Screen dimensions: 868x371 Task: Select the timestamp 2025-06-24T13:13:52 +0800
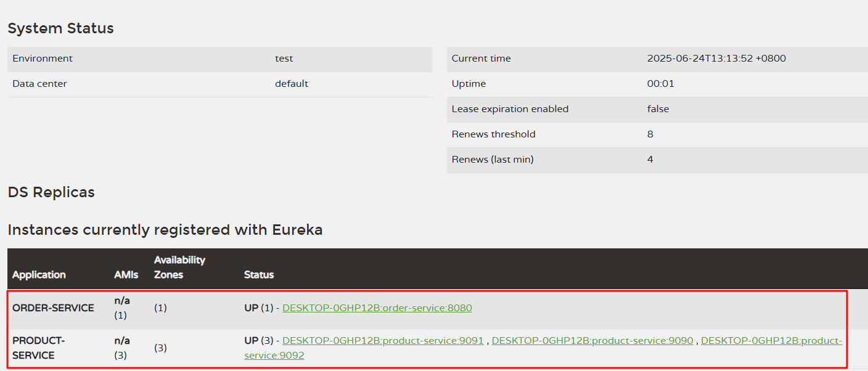point(716,59)
